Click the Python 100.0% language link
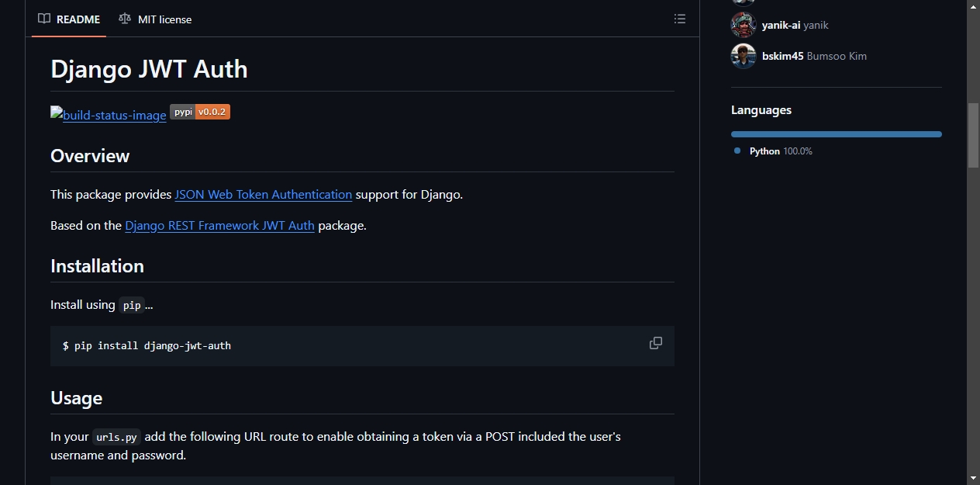Viewport: 980px width, 485px height. coord(781,151)
